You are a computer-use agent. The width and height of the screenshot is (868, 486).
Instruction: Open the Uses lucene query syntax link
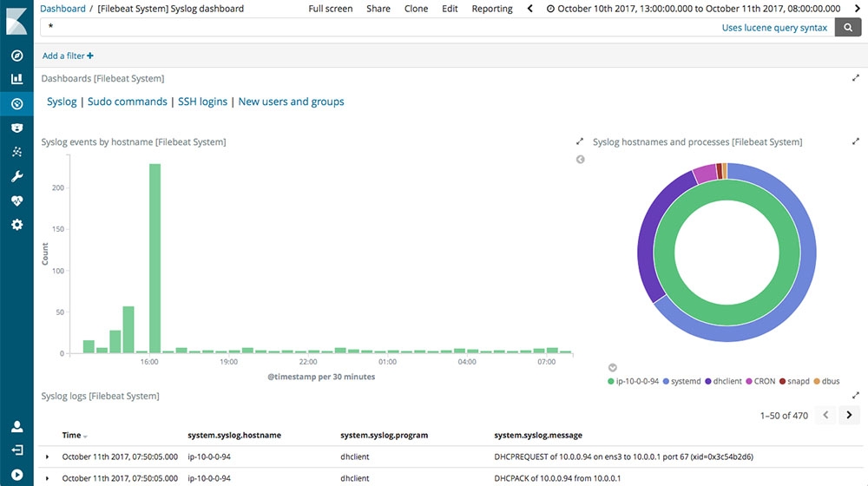coord(774,28)
